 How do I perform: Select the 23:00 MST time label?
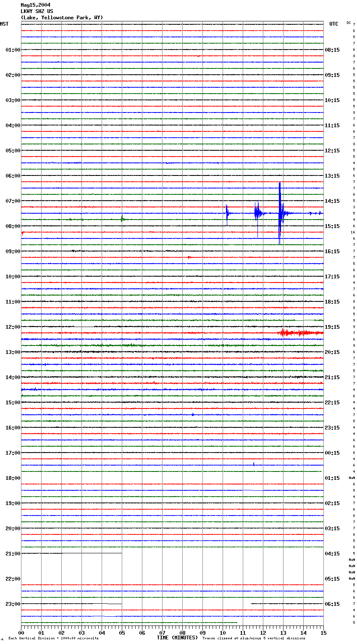(x=13, y=604)
